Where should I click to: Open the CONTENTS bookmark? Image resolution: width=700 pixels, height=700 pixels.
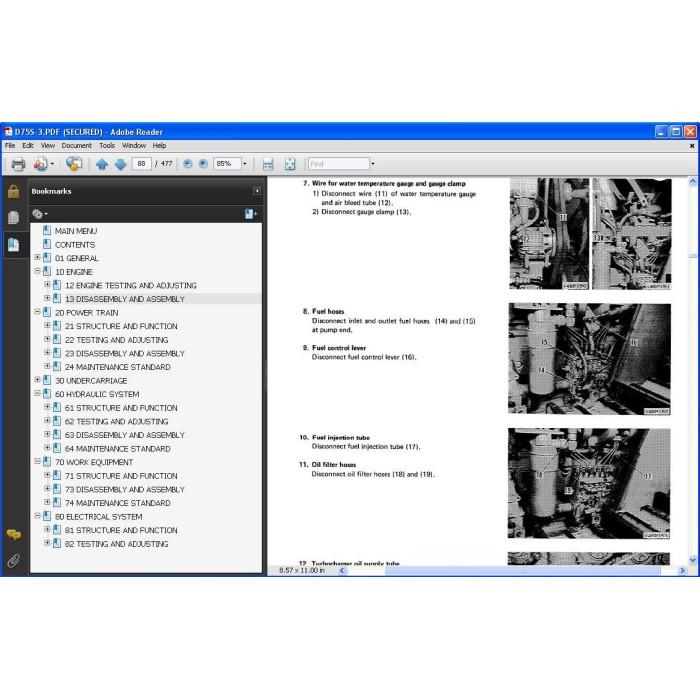[x=75, y=245]
